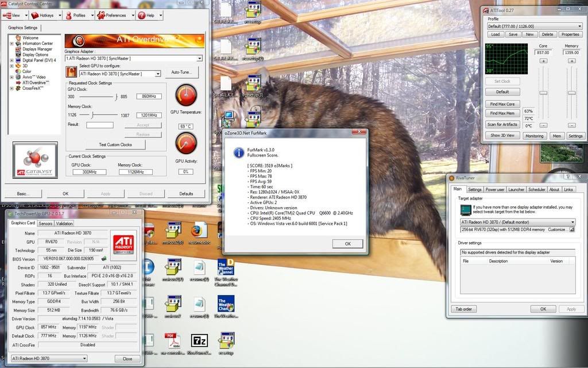Select the Graphics Settings tab
This screenshot has height=368, width=588.
pos(22,28)
